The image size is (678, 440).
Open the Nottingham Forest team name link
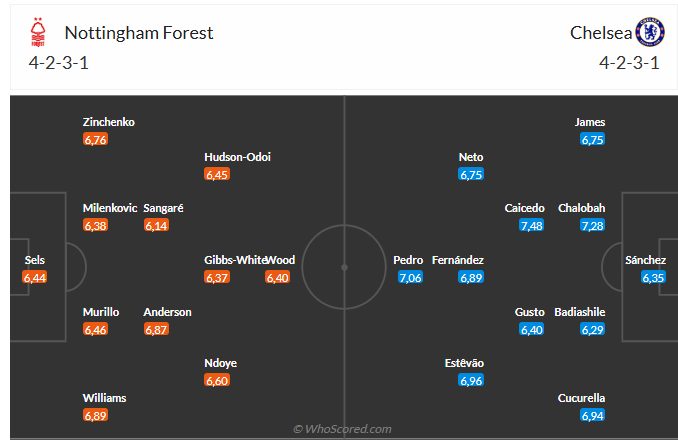click(x=138, y=33)
